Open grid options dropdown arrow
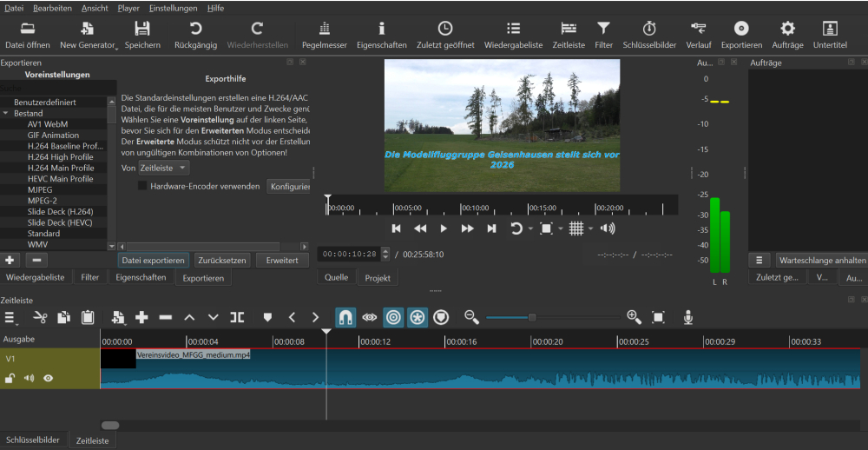The image size is (868, 450). pyautogui.click(x=590, y=228)
